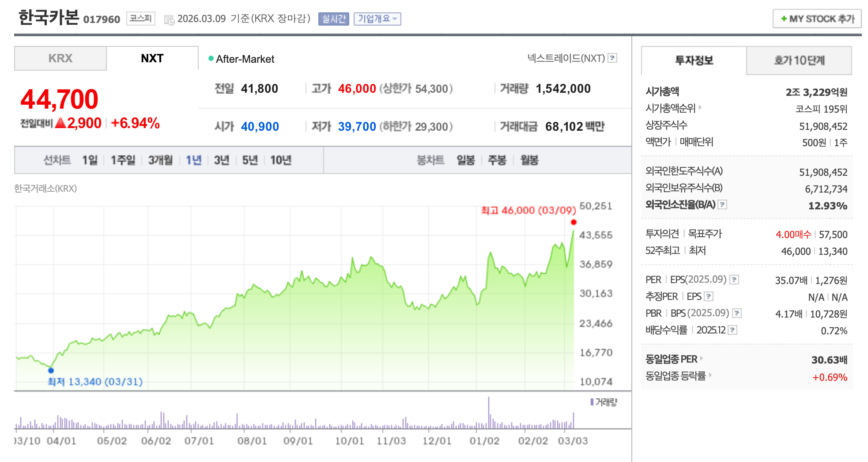Viewport: 868px width, 462px height.
Task: Click the blue 최저 marker dot on chart
Action: [x=51, y=370]
